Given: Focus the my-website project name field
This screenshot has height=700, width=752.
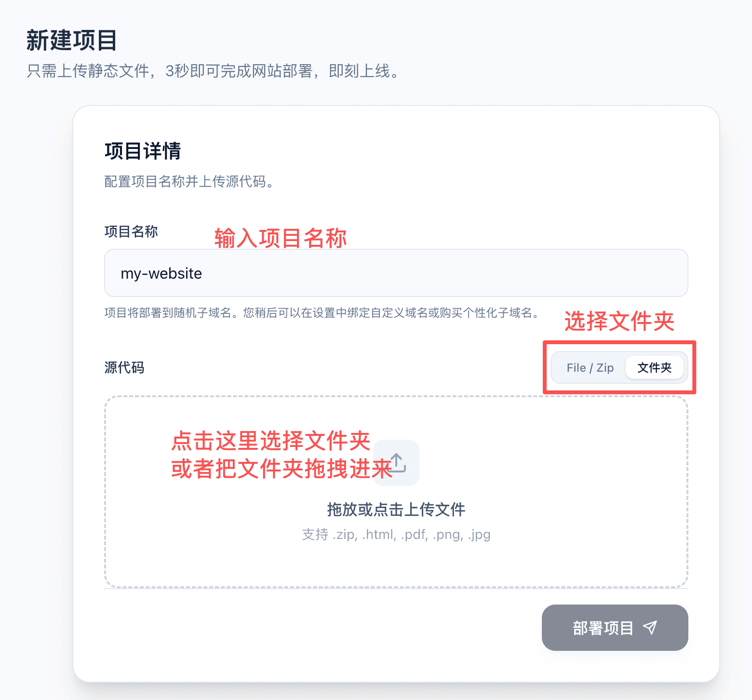Looking at the screenshot, I should coord(395,273).
